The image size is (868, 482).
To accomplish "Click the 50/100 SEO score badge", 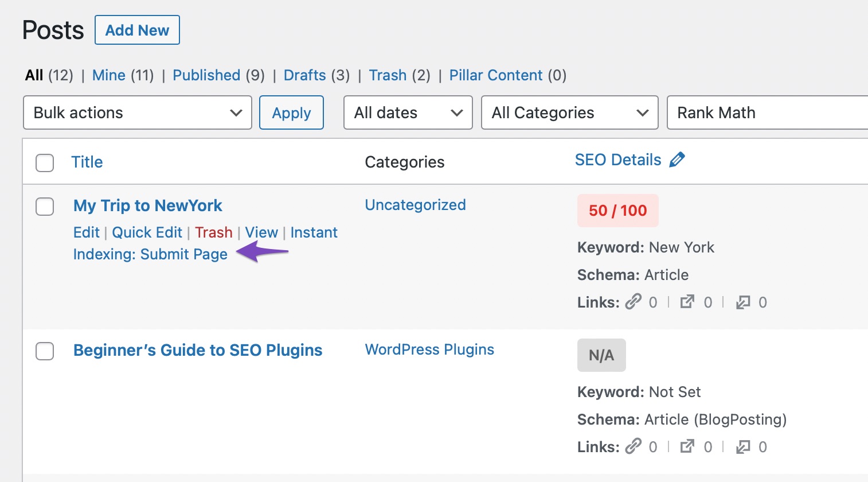I will point(617,211).
